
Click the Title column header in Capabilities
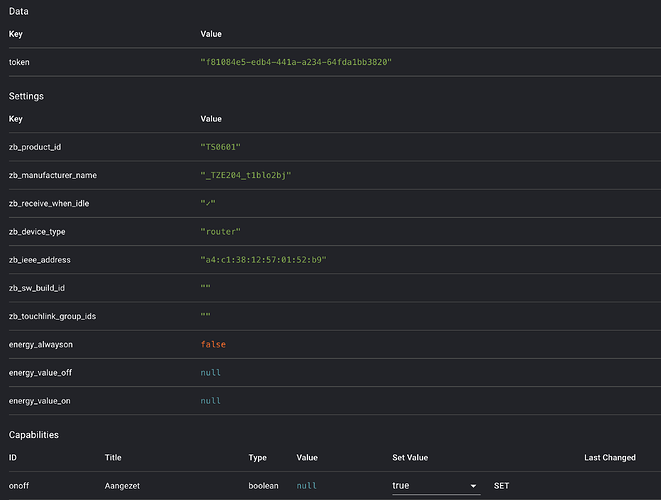coord(113,457)
